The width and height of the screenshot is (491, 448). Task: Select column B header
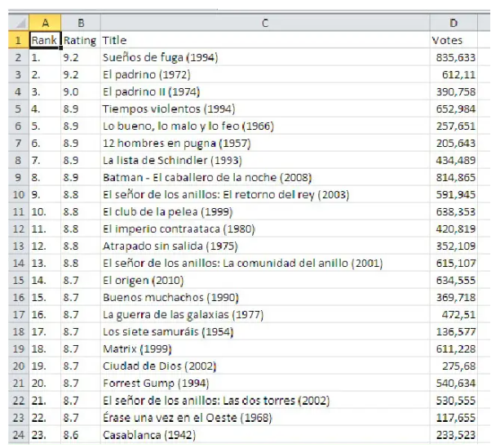click(80, 24)
